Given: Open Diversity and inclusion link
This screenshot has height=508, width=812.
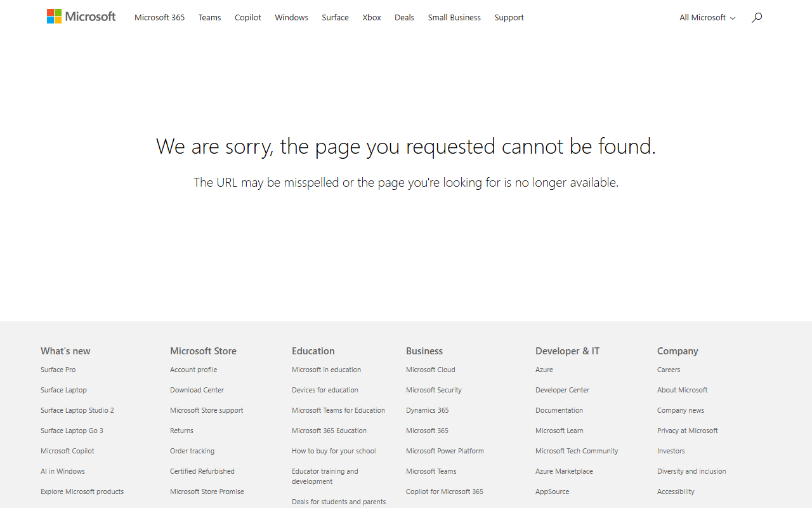Looking at the screenshot, I should point(691,471).
